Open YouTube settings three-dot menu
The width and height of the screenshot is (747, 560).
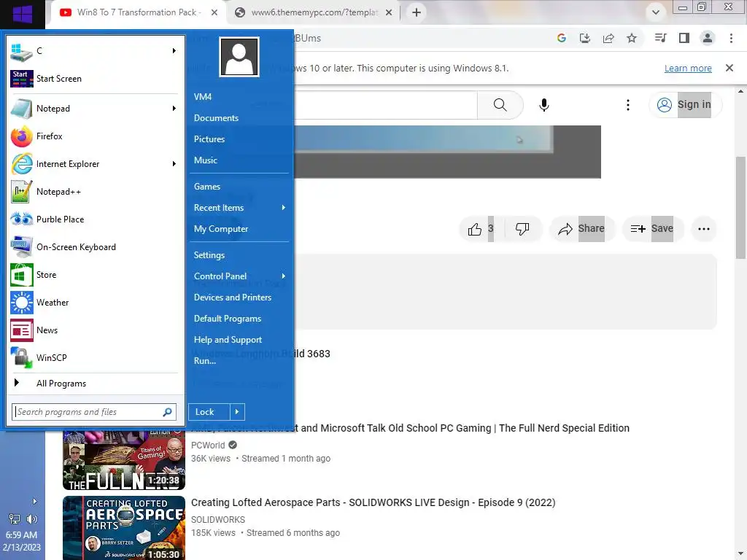tap(628, 105)
